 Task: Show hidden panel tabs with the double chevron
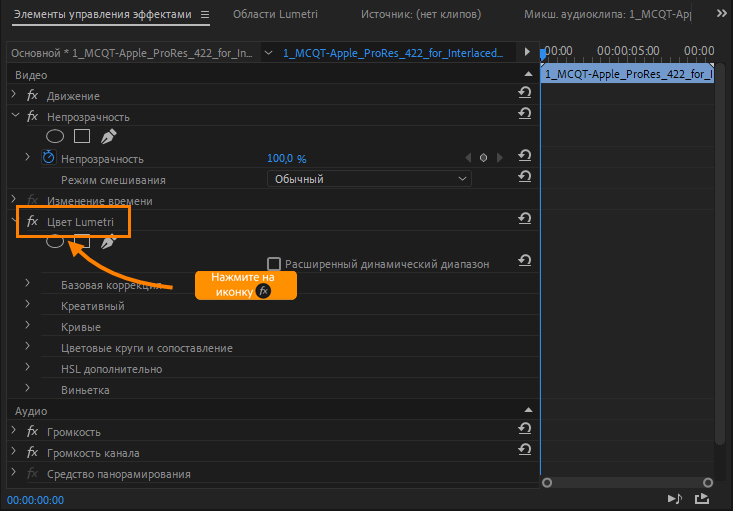[x=721, y=14]
